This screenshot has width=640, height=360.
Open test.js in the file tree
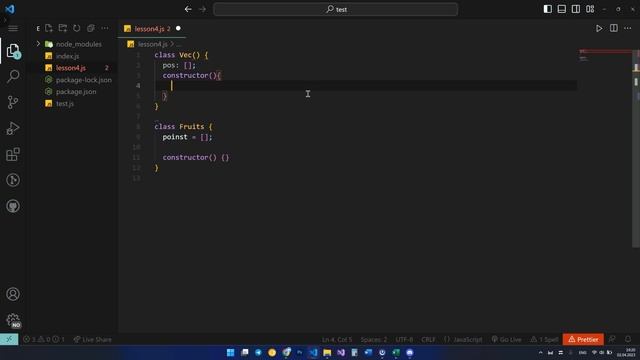pos(65,103)
